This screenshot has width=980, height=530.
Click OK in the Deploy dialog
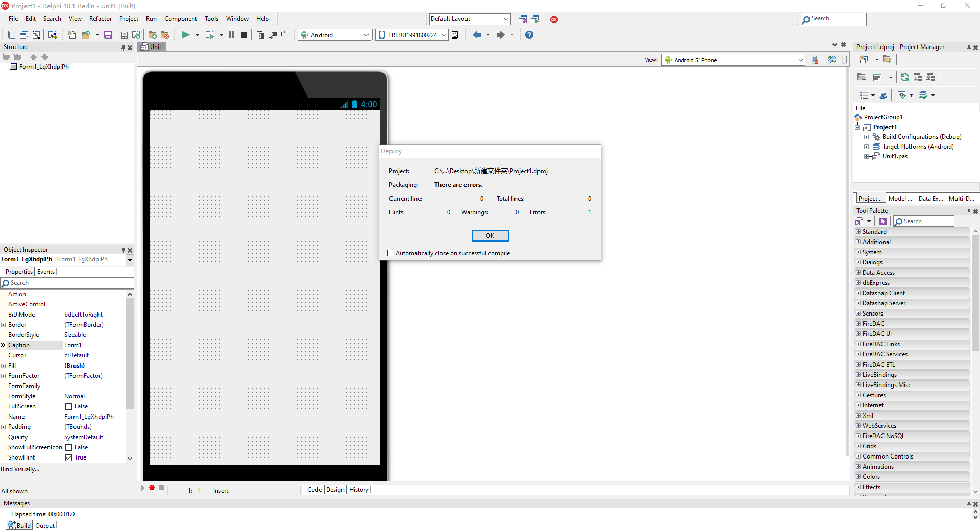[490, 236]
